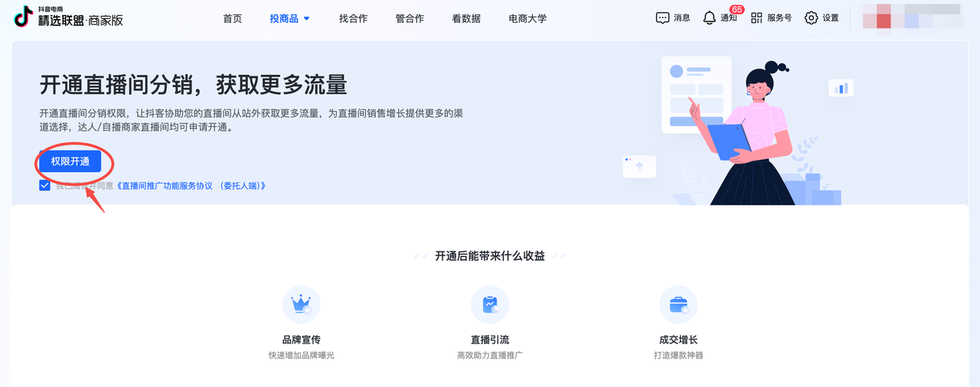The image size is (980, 387).
Task: Click the blurred user account avatar
Action: click(x=877, y=17)
